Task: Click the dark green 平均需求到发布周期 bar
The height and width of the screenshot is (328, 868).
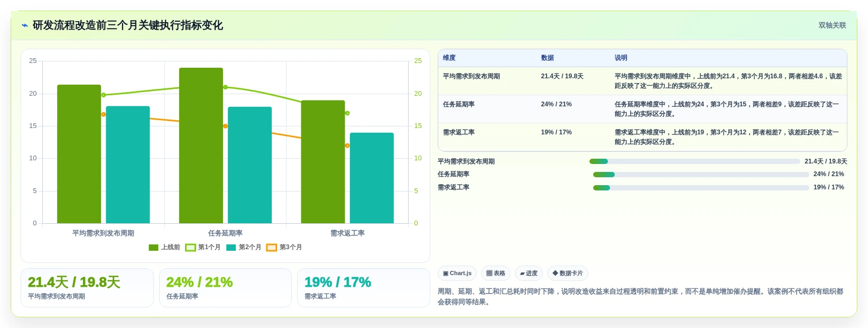Action: click(79, 154)
